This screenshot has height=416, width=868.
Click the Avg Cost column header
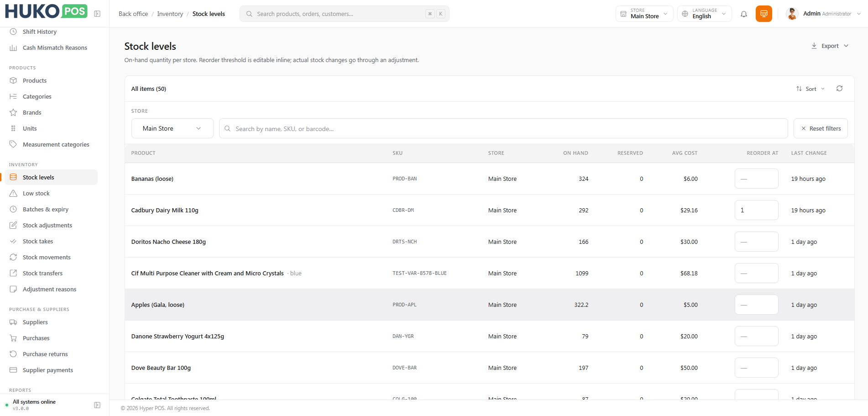685,153
